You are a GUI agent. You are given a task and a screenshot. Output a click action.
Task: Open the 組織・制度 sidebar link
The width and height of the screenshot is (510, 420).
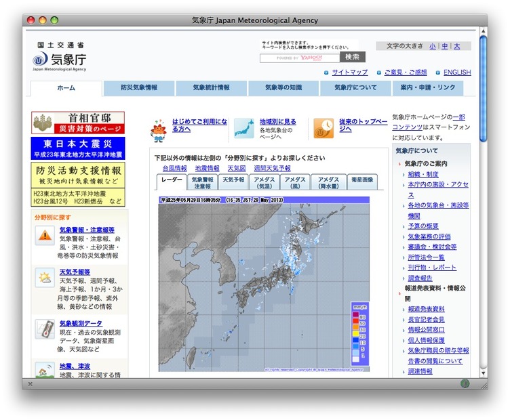pyautogui.click(x=423, y=174)
